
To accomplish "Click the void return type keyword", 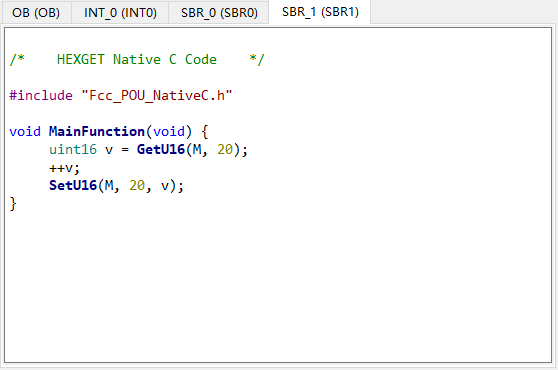I will [x=25, y=132].
